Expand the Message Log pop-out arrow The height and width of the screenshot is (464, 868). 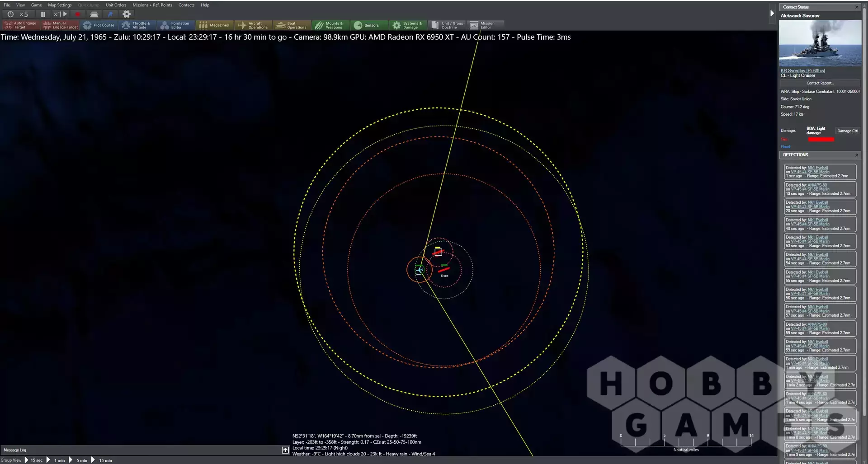285,450
